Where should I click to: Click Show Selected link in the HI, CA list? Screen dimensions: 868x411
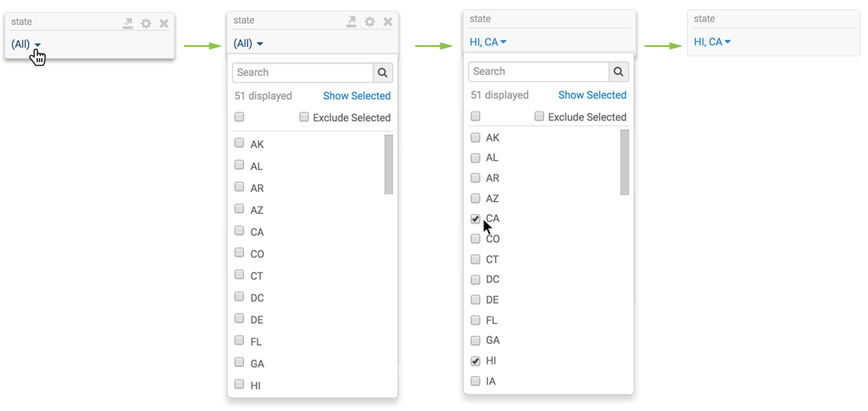coord(592,96)
